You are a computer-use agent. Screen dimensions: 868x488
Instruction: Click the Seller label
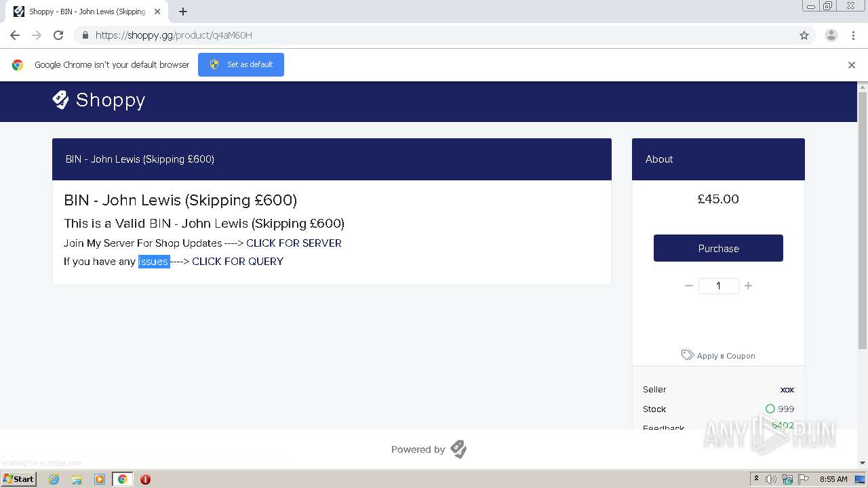[654, 390]
